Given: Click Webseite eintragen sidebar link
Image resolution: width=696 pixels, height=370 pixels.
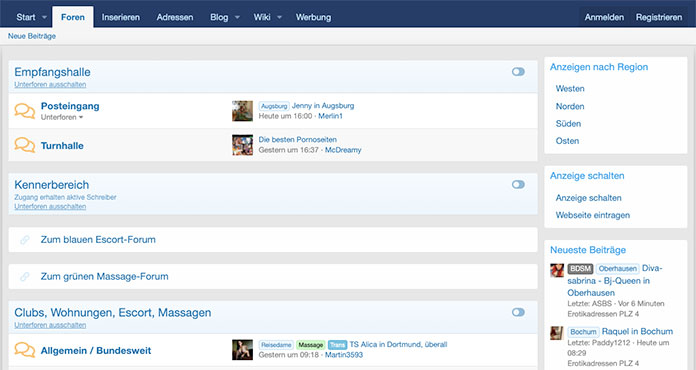Looking at the screenshot, I should (x=593, y=215).
